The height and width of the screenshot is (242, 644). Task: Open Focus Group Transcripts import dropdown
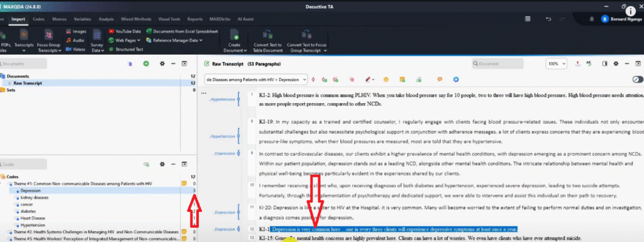[49, 40]
